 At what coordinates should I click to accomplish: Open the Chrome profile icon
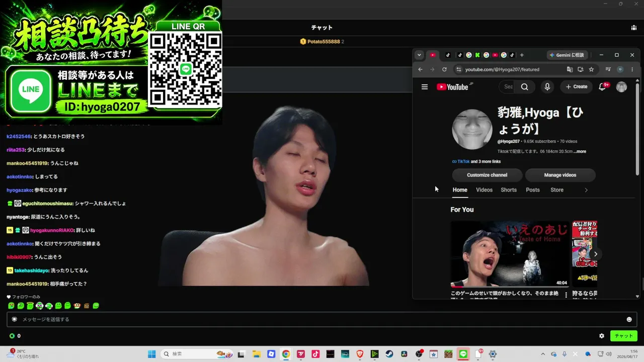pos(620,69)
